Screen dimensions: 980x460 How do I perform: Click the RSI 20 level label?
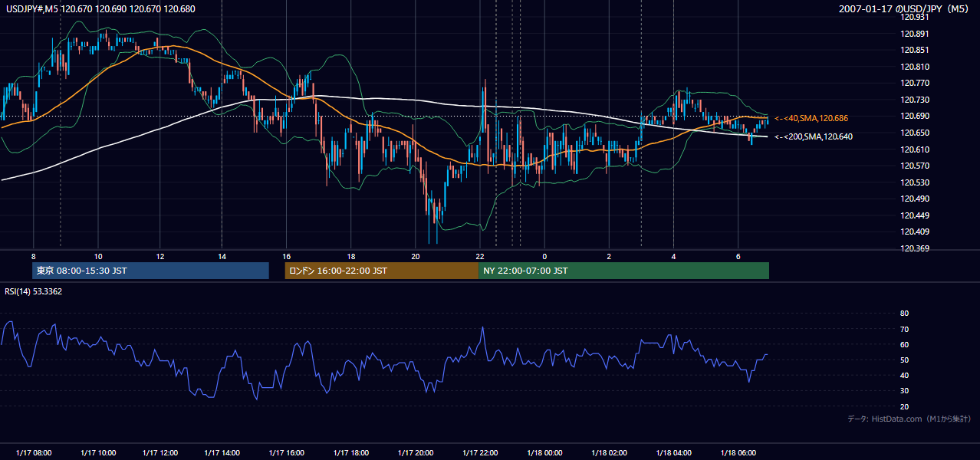pyautogui.click(x=904, y=406)
